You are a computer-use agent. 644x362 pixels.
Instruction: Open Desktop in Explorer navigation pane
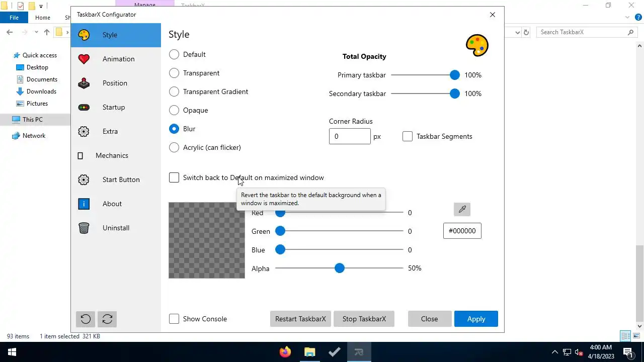(x=37, y=67)
